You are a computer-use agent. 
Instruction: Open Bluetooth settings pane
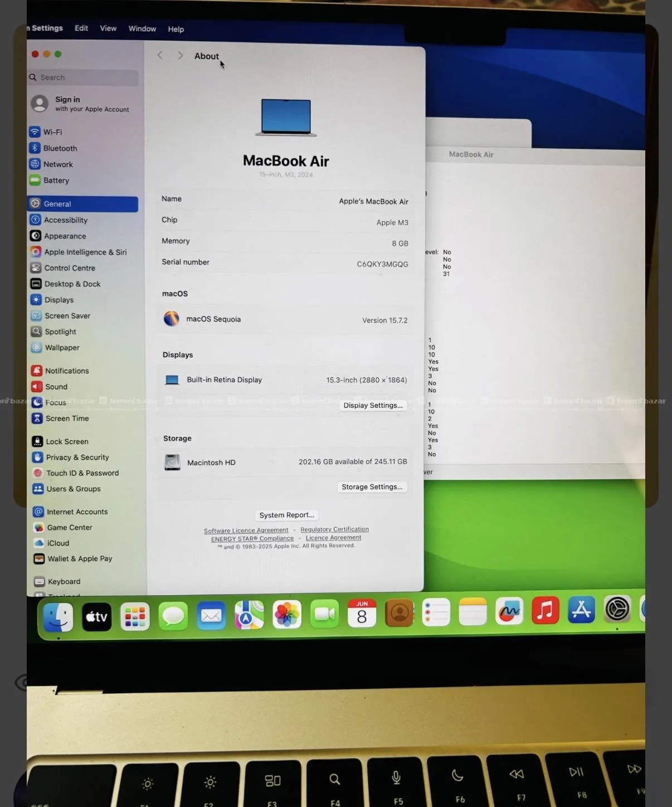coord(53,148)
